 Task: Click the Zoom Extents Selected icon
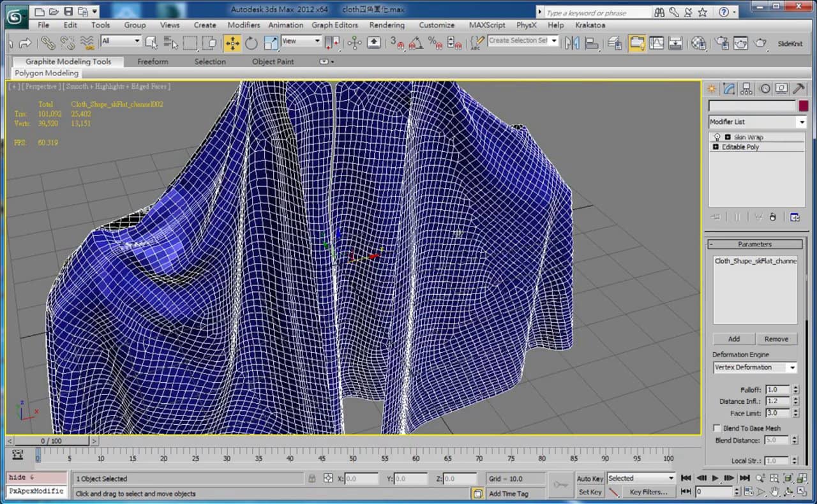787,478
